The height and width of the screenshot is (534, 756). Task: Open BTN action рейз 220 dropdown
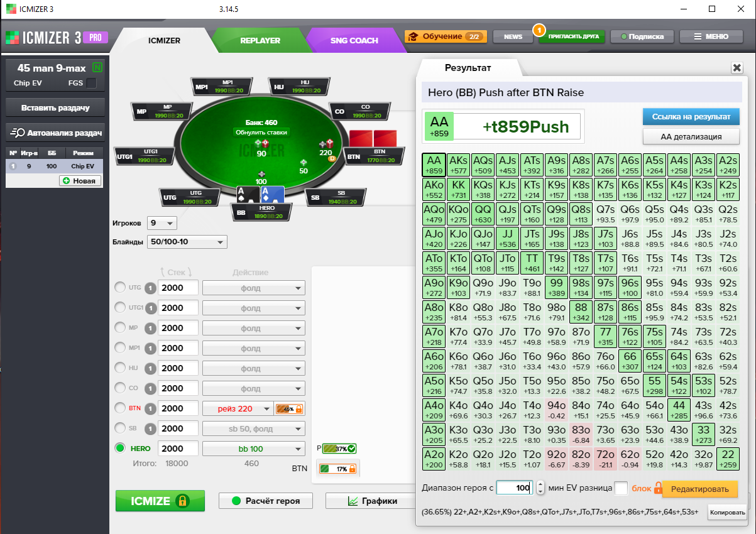click(238, 408)
